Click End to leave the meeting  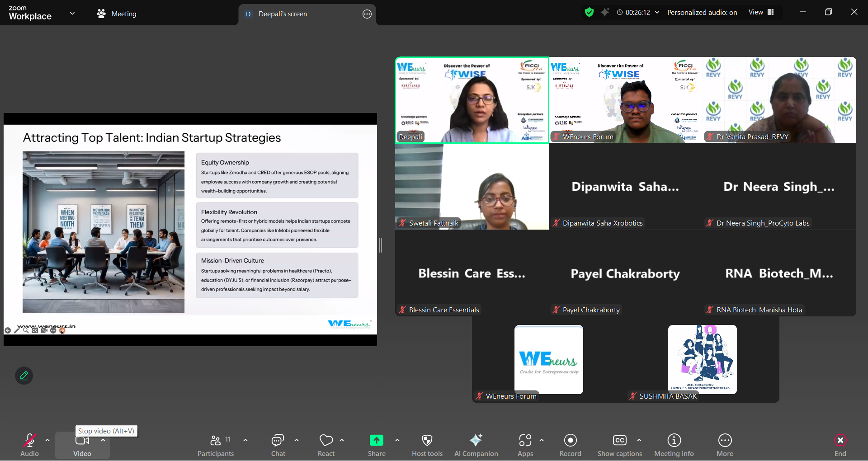click(x=840, y=445)
